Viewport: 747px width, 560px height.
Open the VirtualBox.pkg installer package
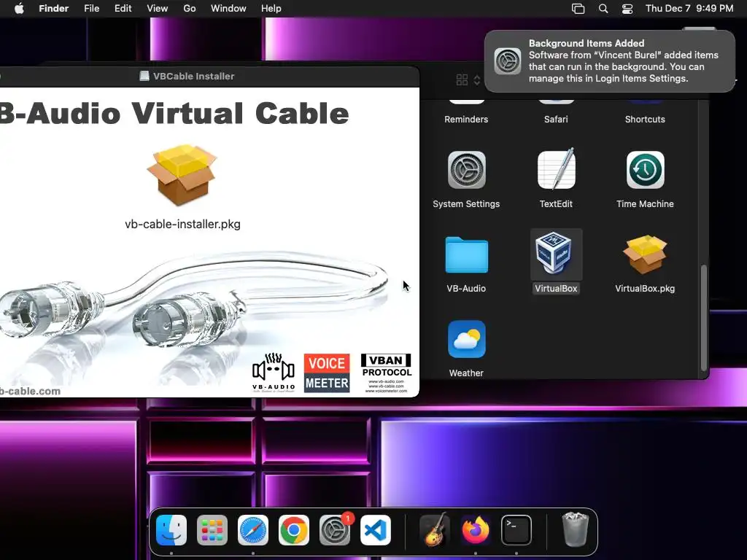(645, 254)
